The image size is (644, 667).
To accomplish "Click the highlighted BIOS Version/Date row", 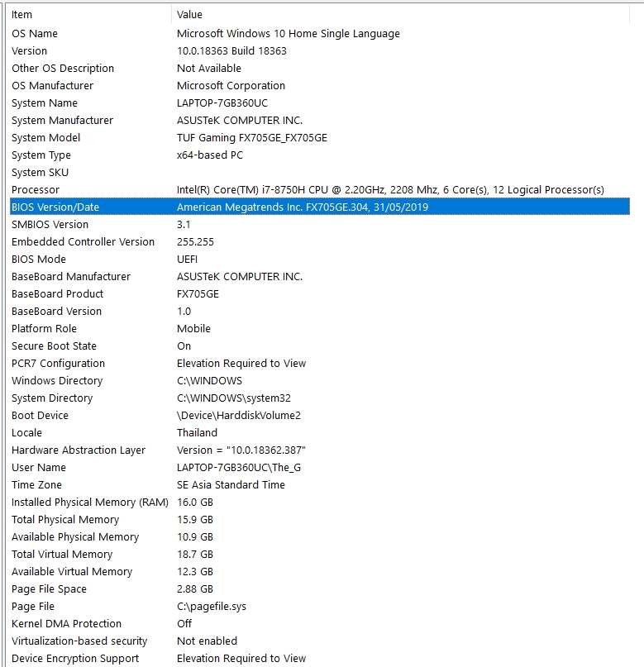I will pyautogui.click(x=319, y=207).
